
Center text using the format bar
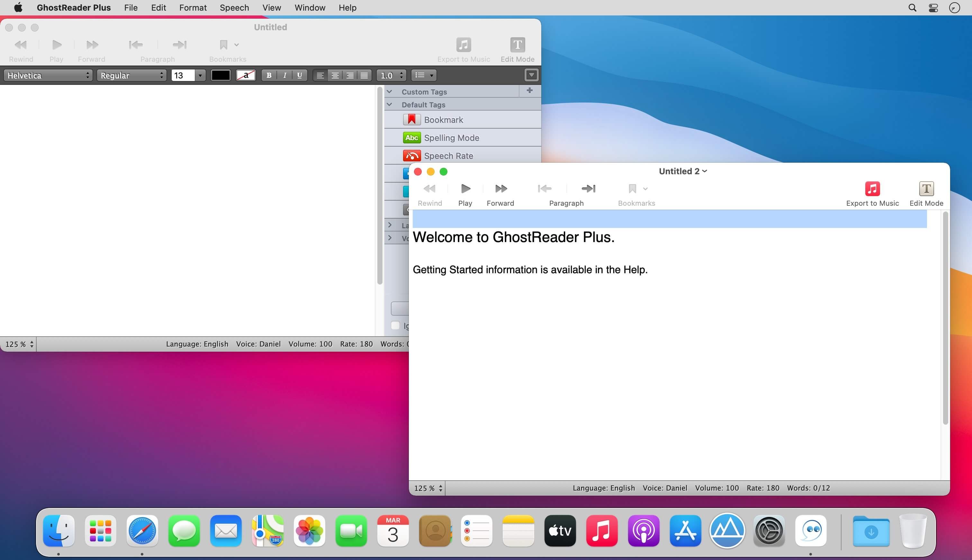click(335, 75)
